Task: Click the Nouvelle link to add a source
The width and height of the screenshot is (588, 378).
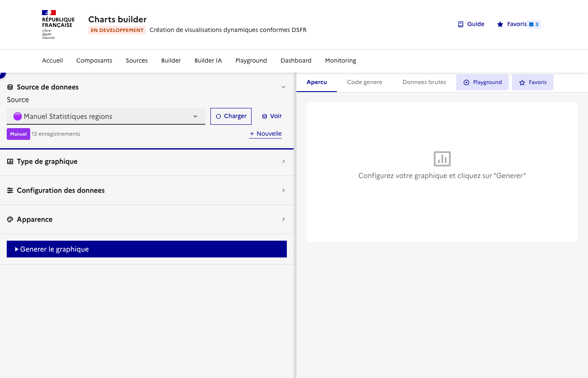Action: point(265,134)
